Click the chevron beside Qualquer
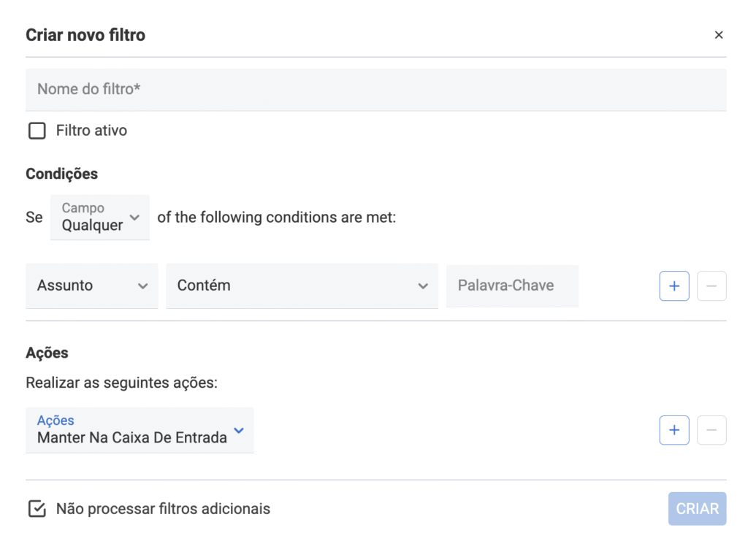Image resolution: width=748 pixels, height=560 pixels. [x=134, y=218]
